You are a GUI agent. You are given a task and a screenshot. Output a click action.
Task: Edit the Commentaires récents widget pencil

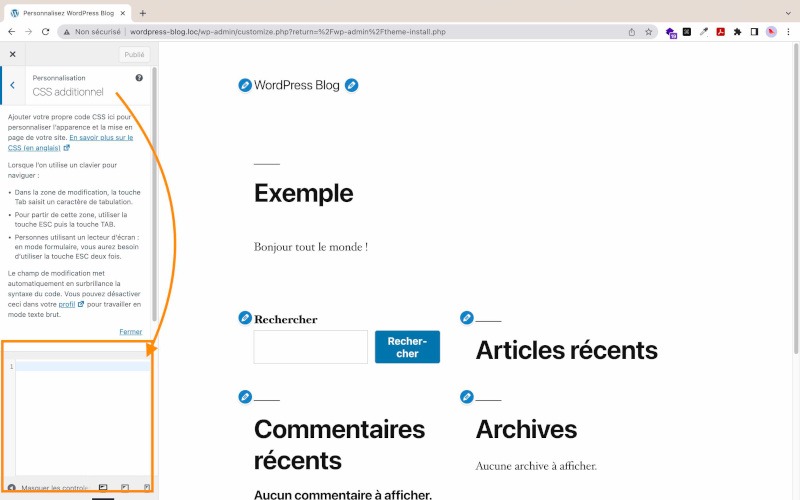(245, 397)
